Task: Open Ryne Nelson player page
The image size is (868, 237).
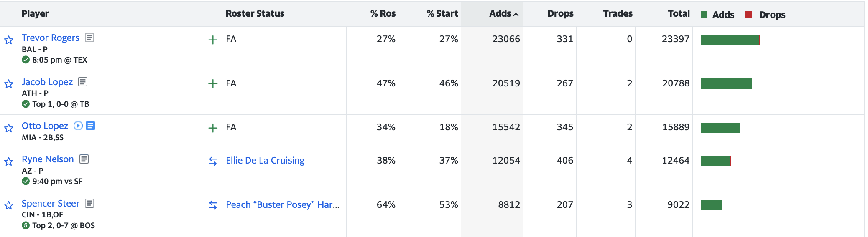Action: click(x=48, y=159)
